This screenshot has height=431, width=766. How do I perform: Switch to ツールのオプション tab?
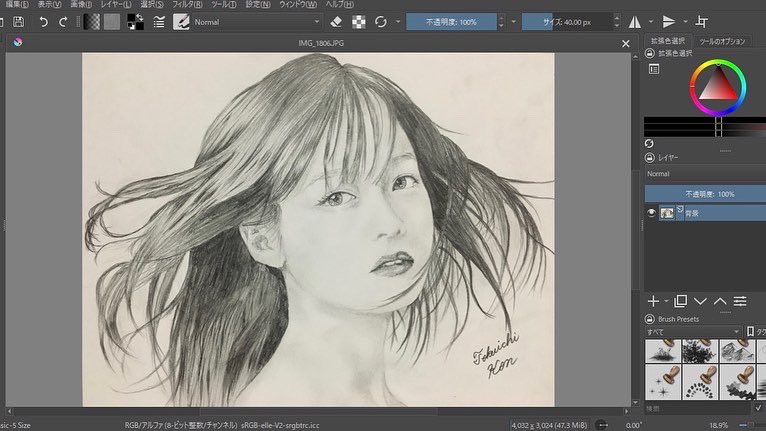pos(722,42)
